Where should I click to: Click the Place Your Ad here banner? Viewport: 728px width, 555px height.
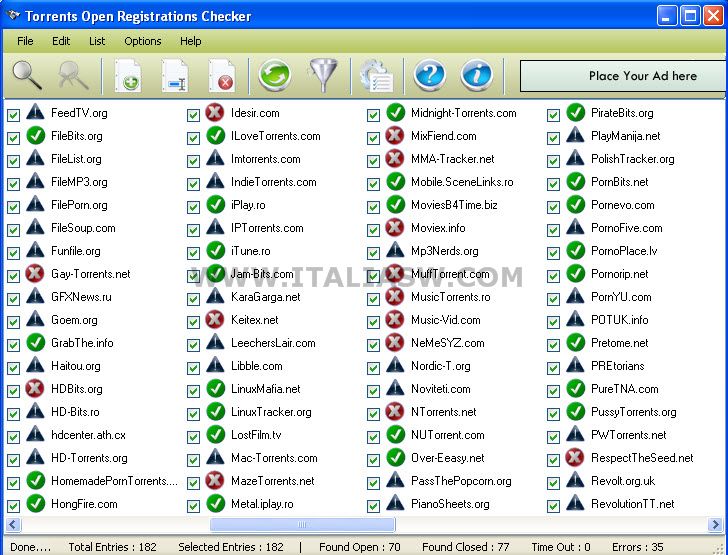[x=623, y=76]
